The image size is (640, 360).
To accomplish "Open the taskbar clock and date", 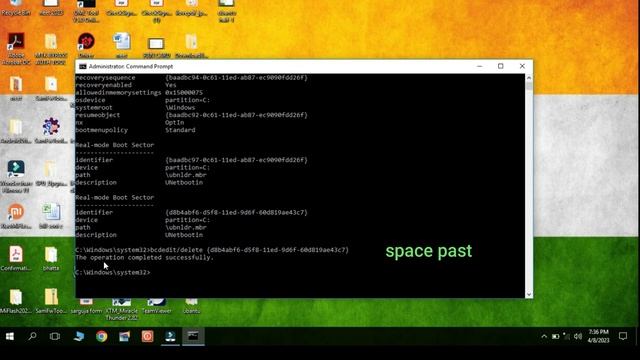I will (x=598, y=336).
